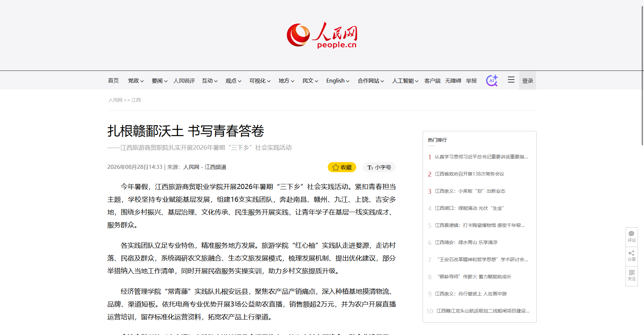Screen dimensions: 644x335
Task: Open hot article 江西崇义：舟行碧波上
Action: (471, 294)
